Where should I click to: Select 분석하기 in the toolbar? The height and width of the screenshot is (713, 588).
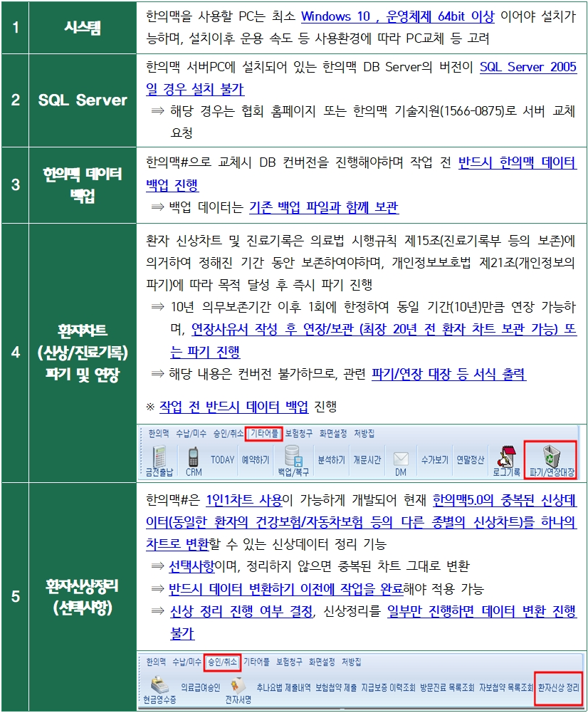click(331, 459)
